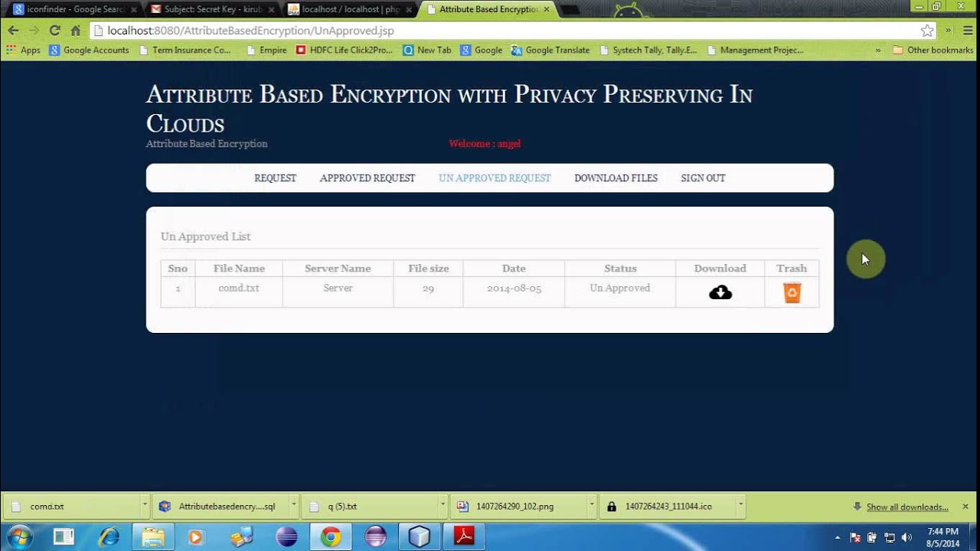Click the browser home icon
Image resolution: width=980 pixels, height=551 pixels.
tap(75, 31)
